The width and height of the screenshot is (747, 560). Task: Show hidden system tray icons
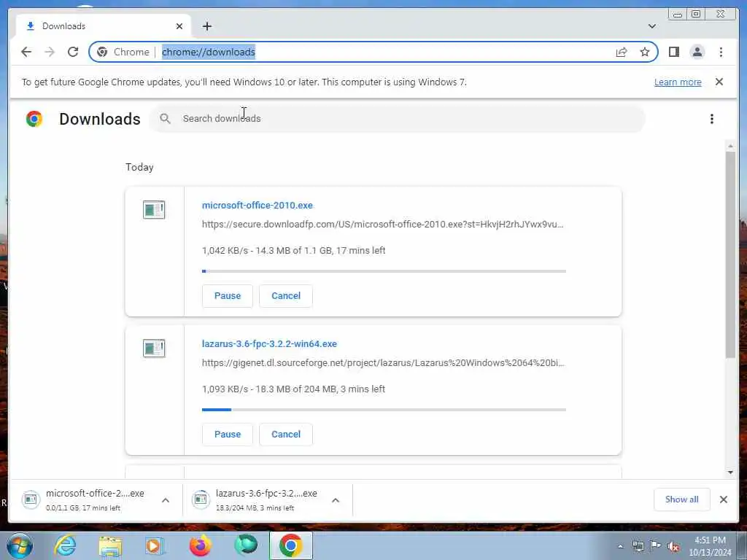point(620,546)
